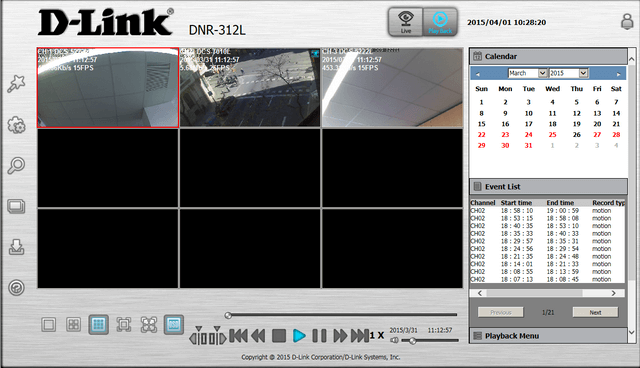This screenshot has width=640, height=368.
Task: Switch to Play Back mode
Action: point(440,22)
